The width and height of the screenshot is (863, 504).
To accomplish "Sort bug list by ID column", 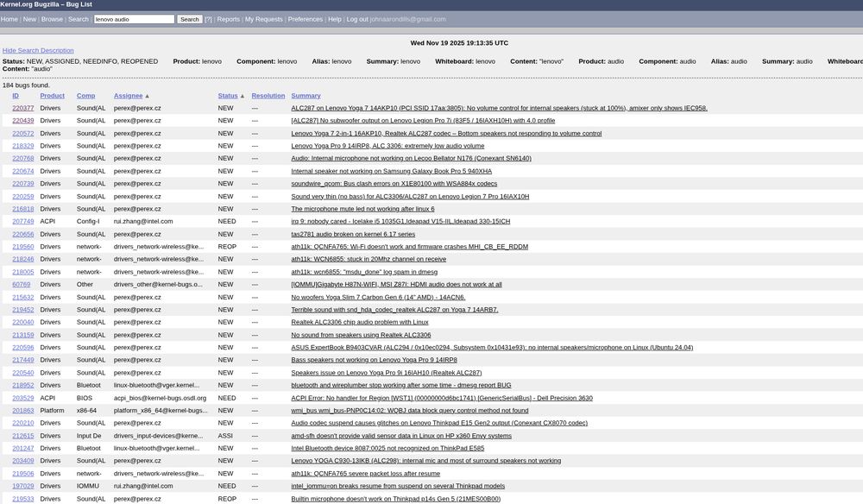I will [16, 96].
